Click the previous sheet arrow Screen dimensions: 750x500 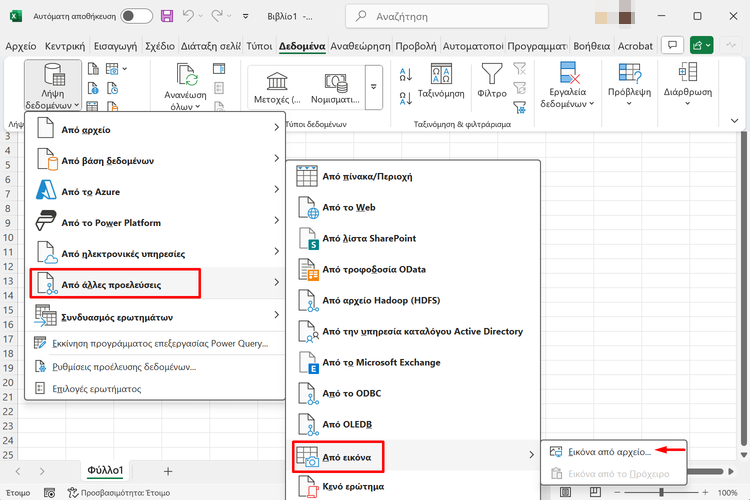point(18,471)
